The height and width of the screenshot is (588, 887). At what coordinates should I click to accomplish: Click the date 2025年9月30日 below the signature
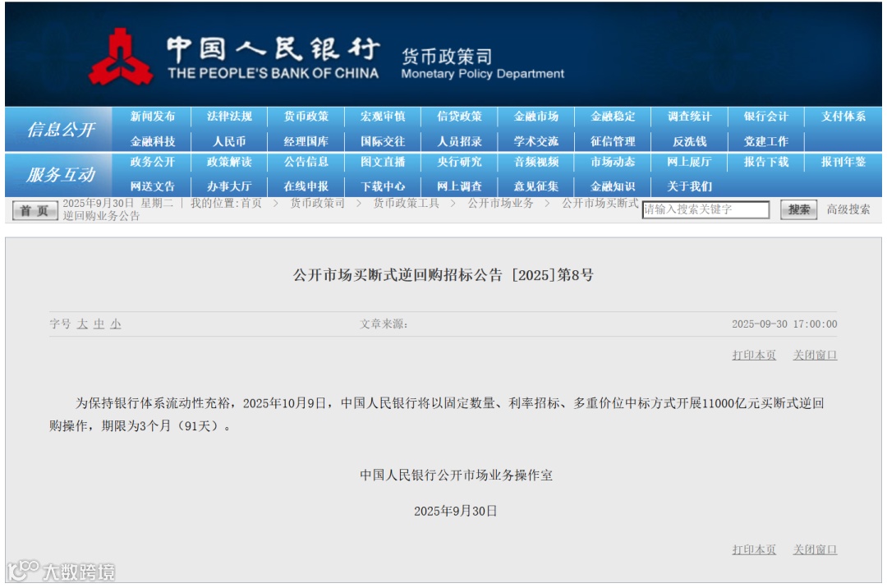[x=455, y=511]
